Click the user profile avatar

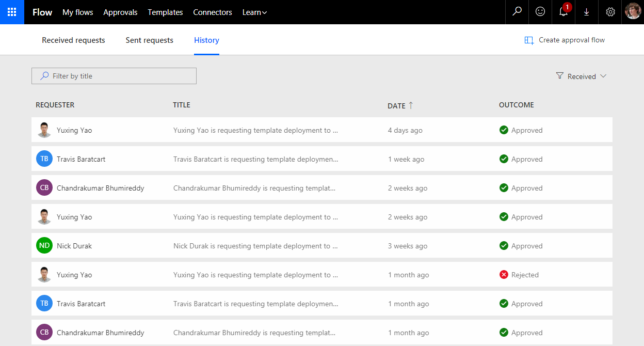coord(633,12)
